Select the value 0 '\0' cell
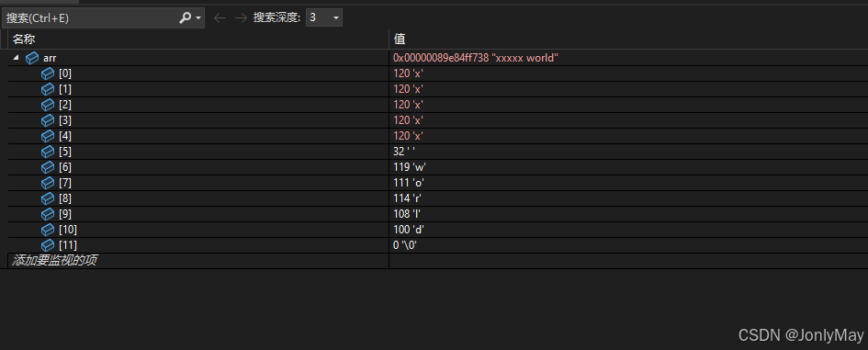868x350 pixels. (628, 244)
